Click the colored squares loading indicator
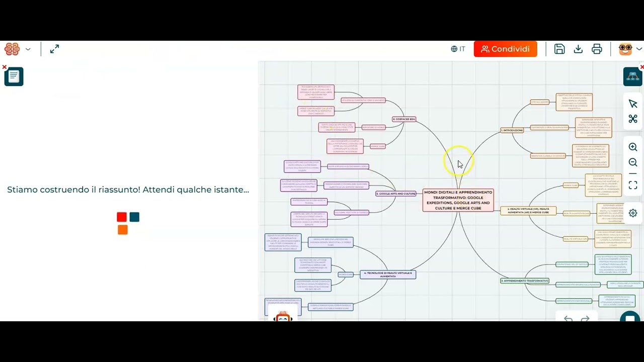The image size is (644, 362). (x=128, y=223)
